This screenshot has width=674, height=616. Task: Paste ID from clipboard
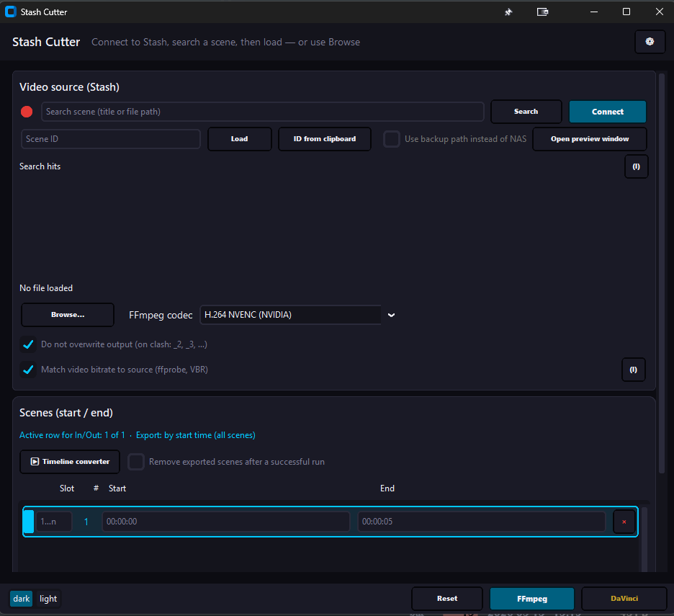(325, 139)
